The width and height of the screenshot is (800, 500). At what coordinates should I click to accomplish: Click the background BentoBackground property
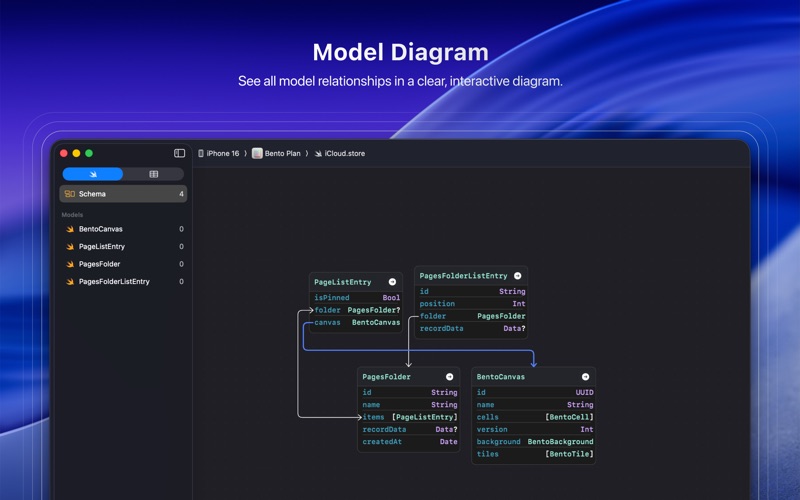click(x=534, y=442)
